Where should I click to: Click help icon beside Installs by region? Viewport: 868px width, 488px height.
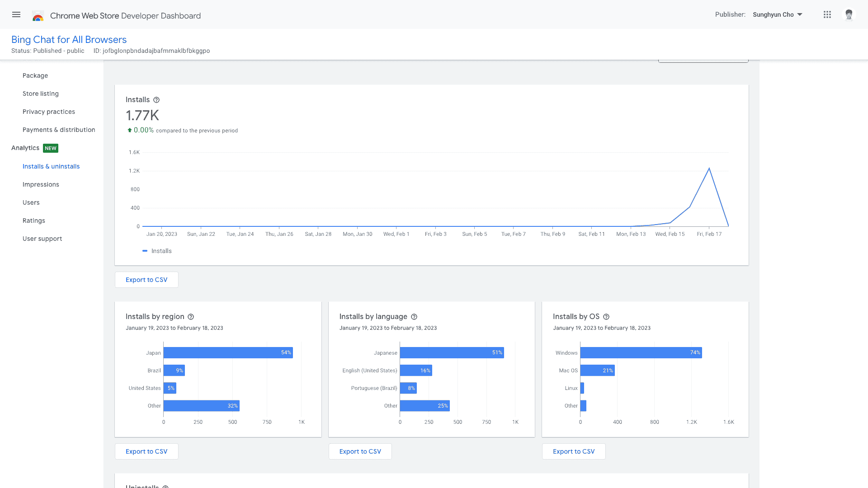click(191, 317)
